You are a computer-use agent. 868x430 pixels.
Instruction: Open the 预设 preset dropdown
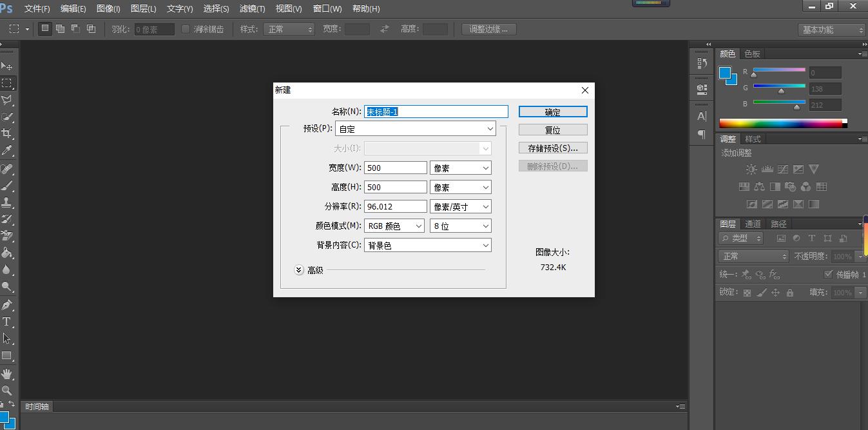click(x=416, y=128)
